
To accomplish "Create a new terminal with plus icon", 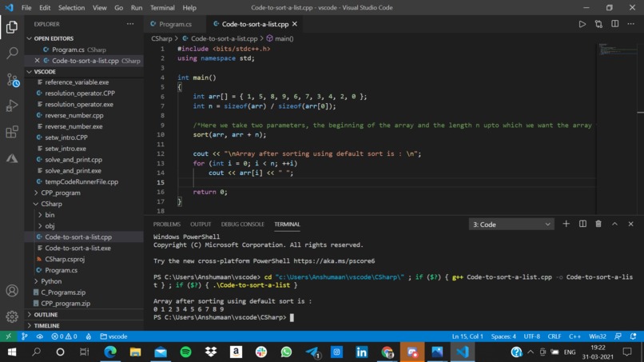I will 566,224.
